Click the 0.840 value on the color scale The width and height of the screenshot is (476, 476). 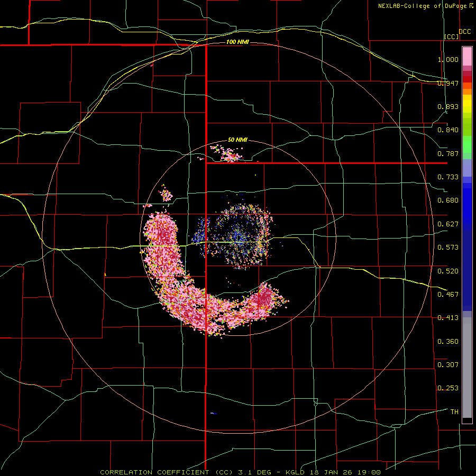point(448,130)
